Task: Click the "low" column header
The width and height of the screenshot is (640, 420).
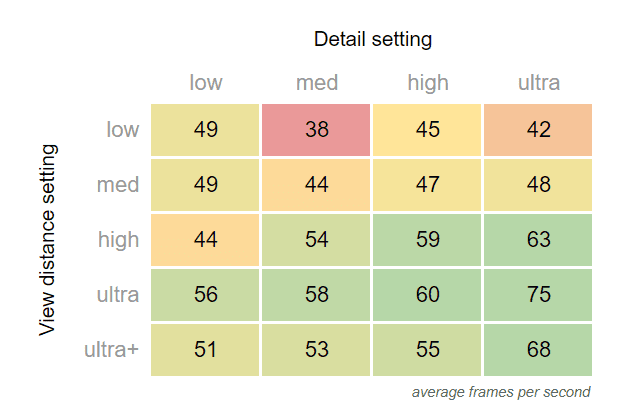Action: (206, 83)
